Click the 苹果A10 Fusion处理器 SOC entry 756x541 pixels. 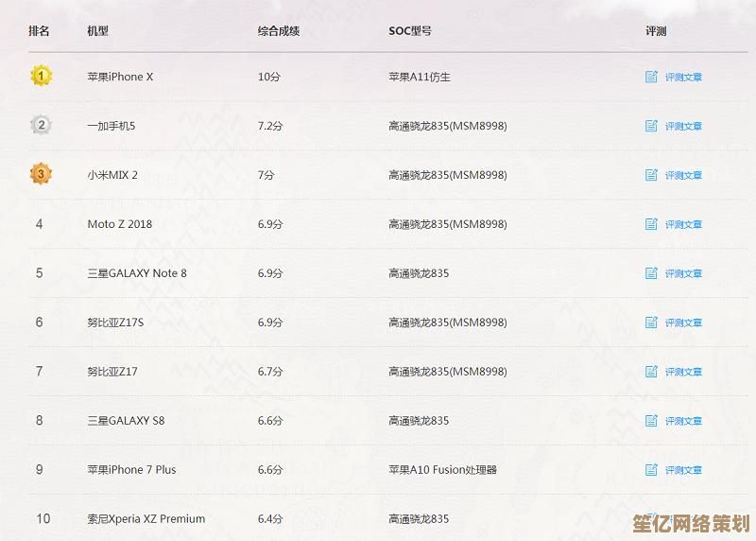pyautogui.click(x=442, y=470)
